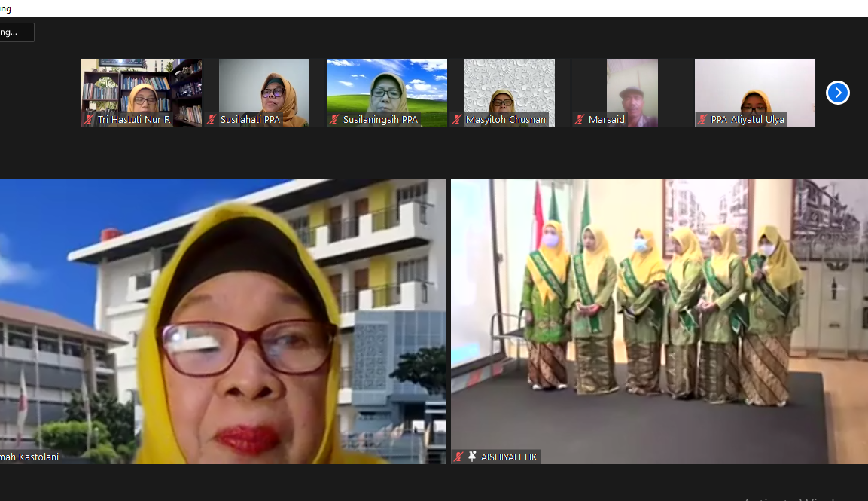The height and width of the screenshot is (501, 868).
Task: Click the muted mic icon next to Marsaid
Action: pyautogui.click(x=580, y=119)
